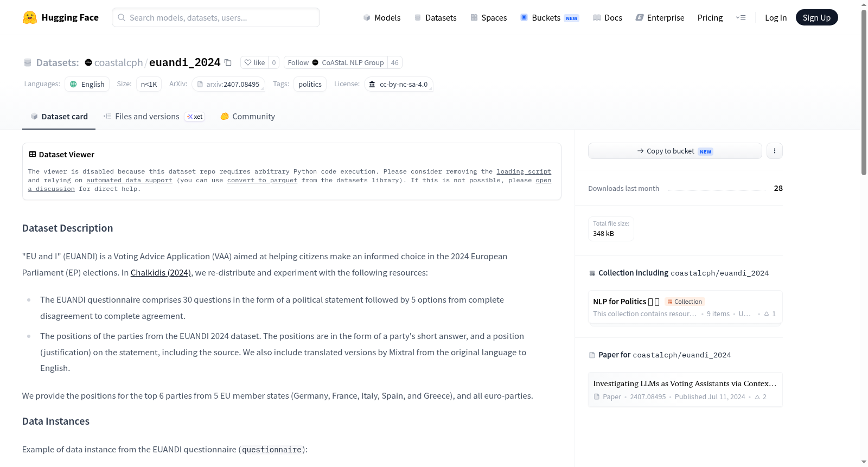Click the like count 0
This screenshot has width=868, height=467.
coord(274,62)
